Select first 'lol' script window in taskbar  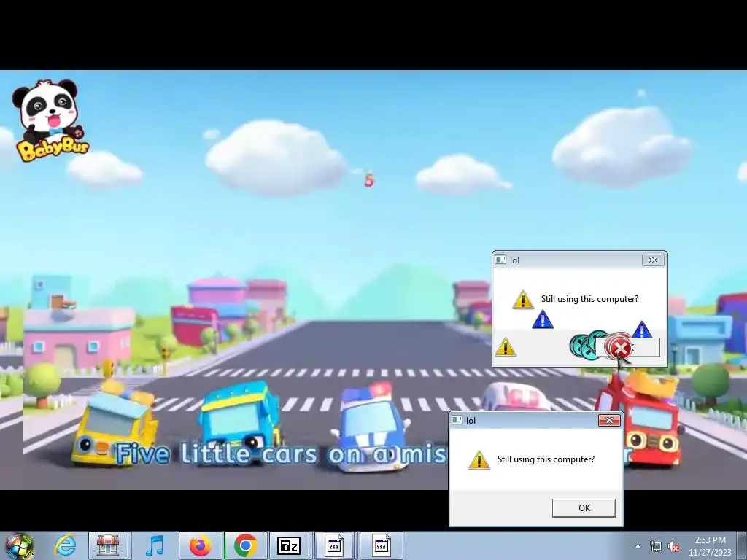click(334, 545)
